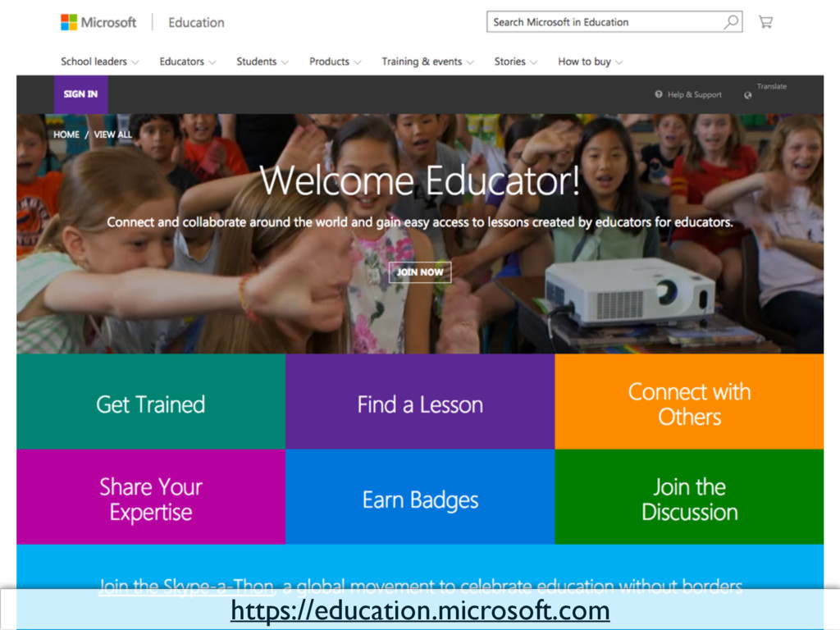Click the Welcome Educator! heading

(420, 180)
